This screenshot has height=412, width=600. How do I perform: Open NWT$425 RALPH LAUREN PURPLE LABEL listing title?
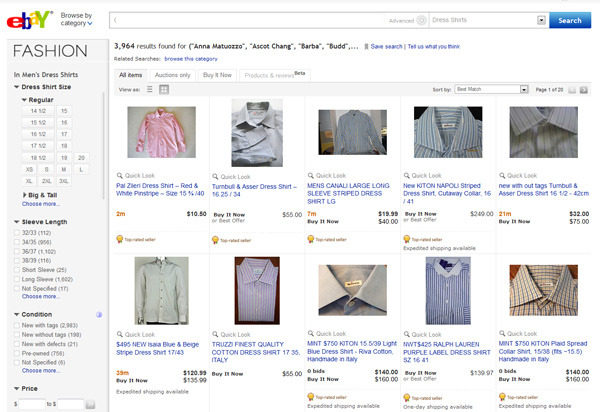point(446,352)
